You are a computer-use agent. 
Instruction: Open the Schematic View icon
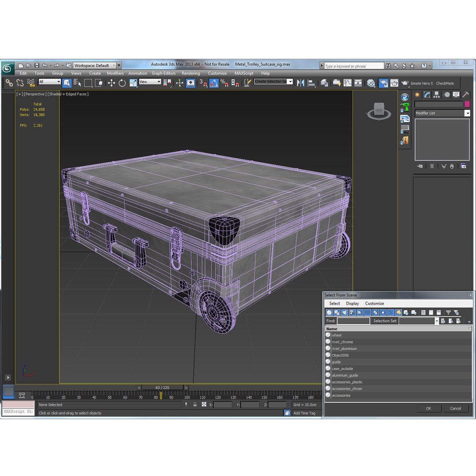358,82
